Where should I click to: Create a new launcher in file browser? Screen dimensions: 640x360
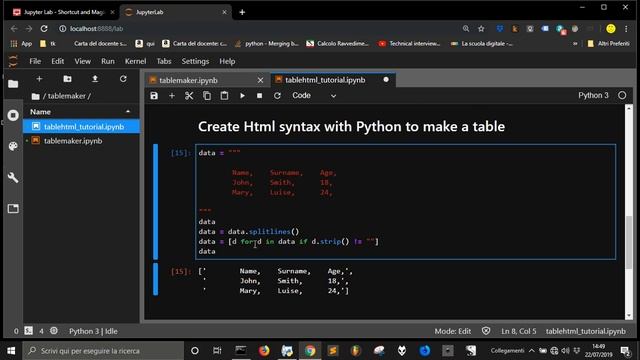(39, 79)
